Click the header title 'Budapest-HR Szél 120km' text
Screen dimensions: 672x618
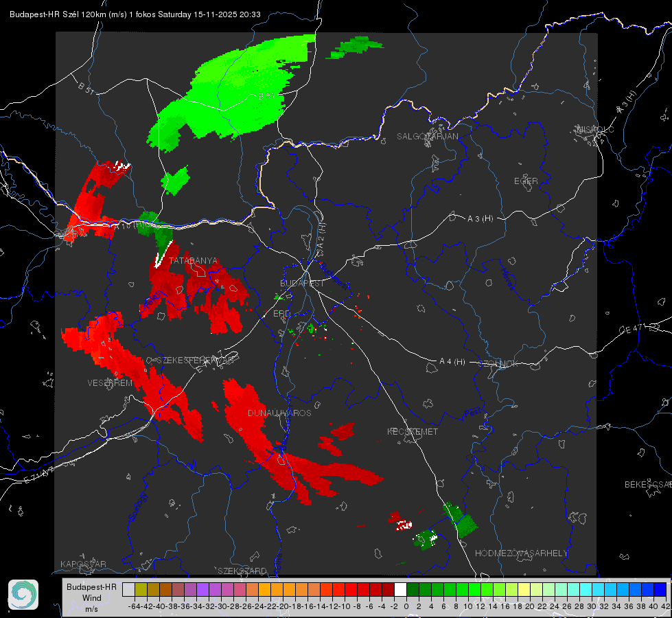(57, 14)
